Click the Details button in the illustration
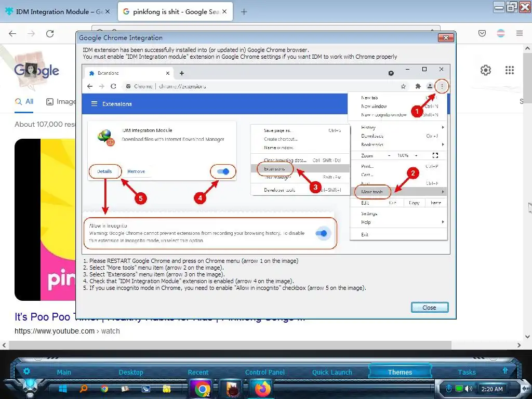Screen dimensions: 532x399 coord(104,171)
